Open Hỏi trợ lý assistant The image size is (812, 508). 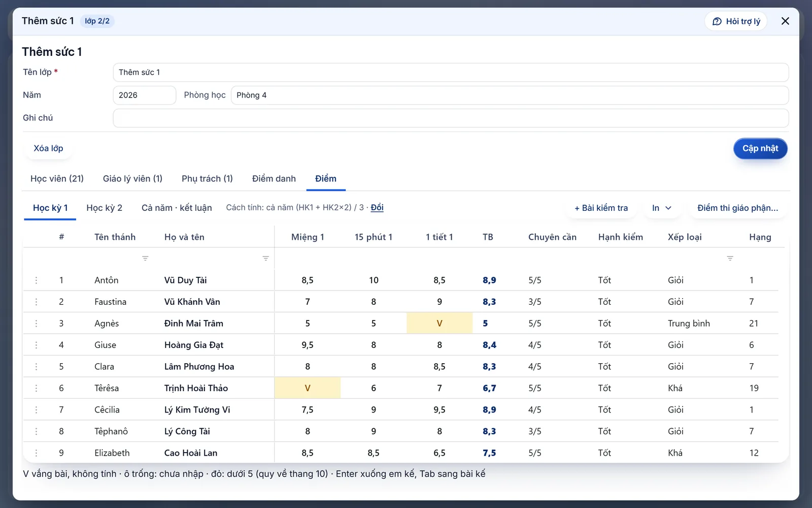click(x=736, y=21)
